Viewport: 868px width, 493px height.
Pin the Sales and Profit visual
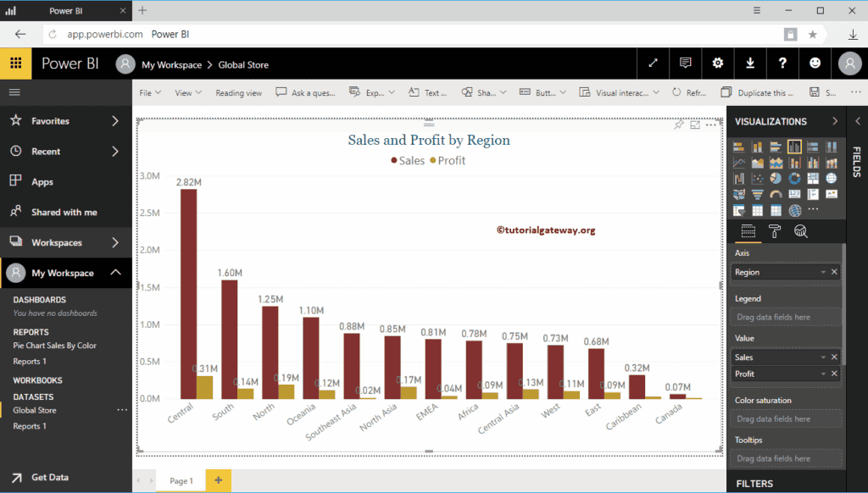click(678, 124)
